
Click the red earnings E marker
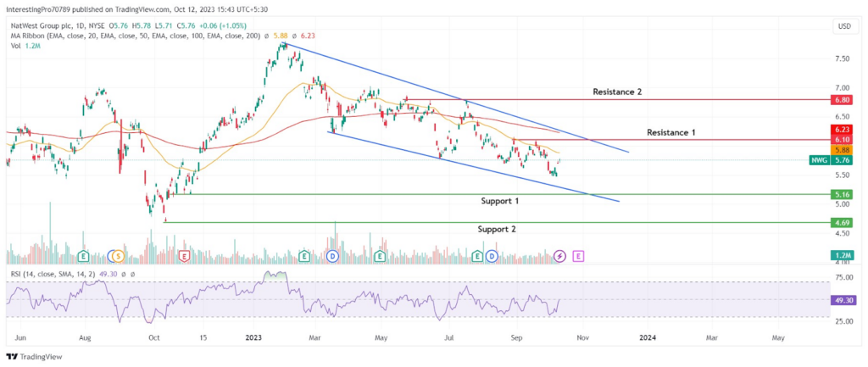coord(184,256)
